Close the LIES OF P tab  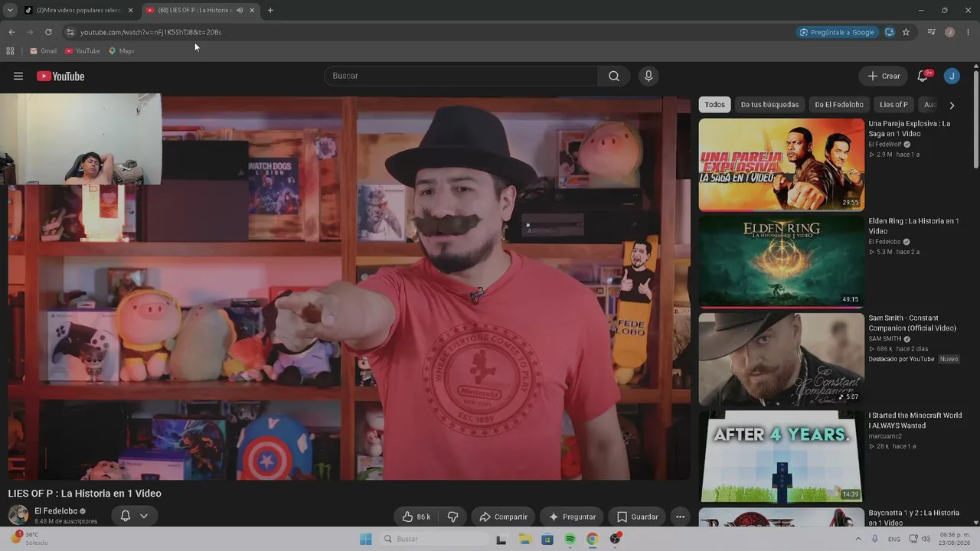[x=252, y=10]
